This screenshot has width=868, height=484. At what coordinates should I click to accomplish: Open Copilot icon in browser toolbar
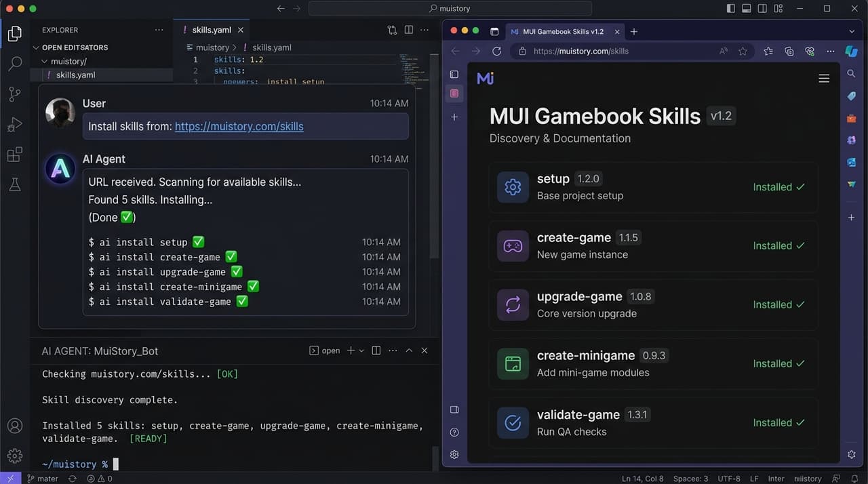[852, 52]
